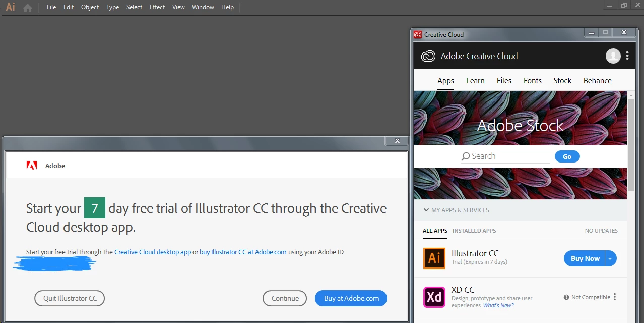The image size is (644, 323).
Task: Click the XD CC app name
Action: [x=463, y=290]
